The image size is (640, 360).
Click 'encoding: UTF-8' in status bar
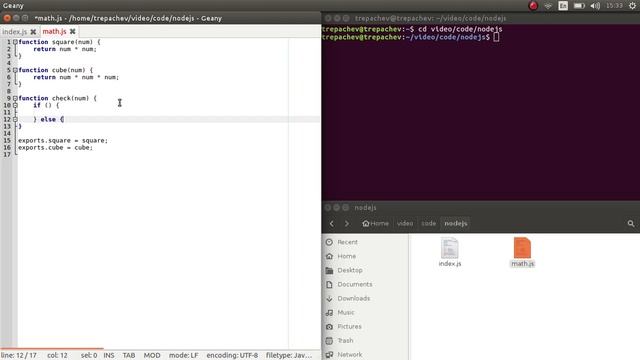pyautogui.click(x=232, y=356)
